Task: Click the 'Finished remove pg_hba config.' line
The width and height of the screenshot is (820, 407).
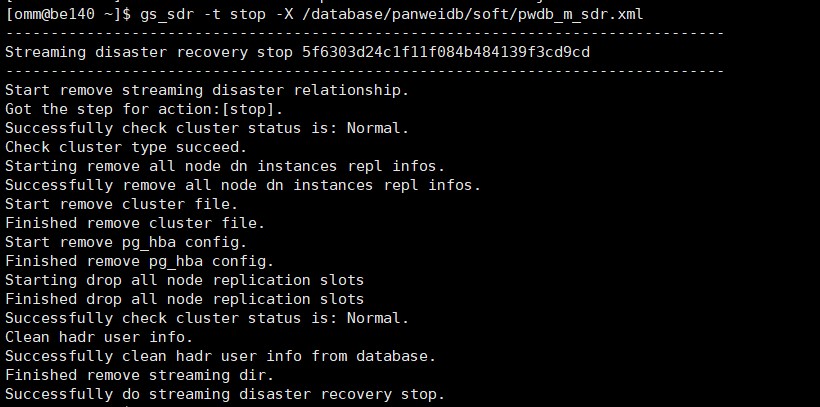Action: [140, 261]
